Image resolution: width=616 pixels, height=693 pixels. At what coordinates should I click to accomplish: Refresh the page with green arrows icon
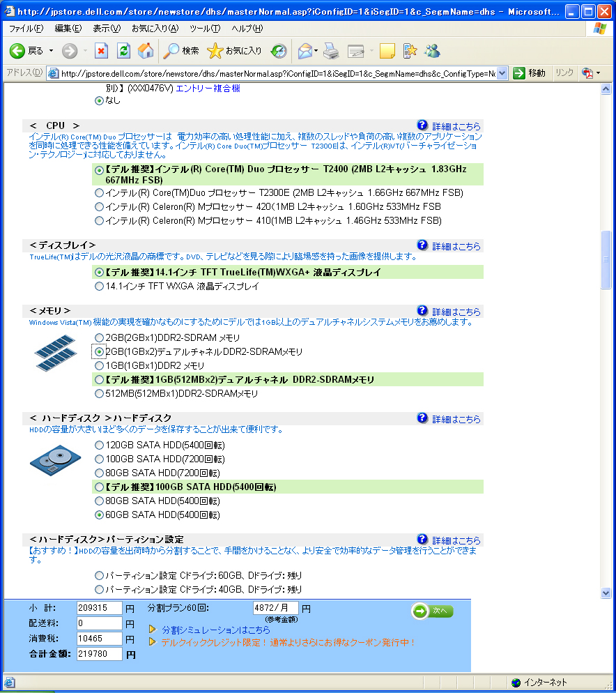(124, 51)
